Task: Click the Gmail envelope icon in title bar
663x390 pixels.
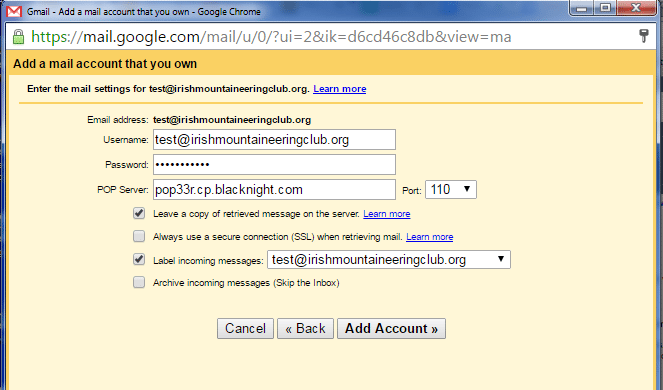Action: pos(14,11)
